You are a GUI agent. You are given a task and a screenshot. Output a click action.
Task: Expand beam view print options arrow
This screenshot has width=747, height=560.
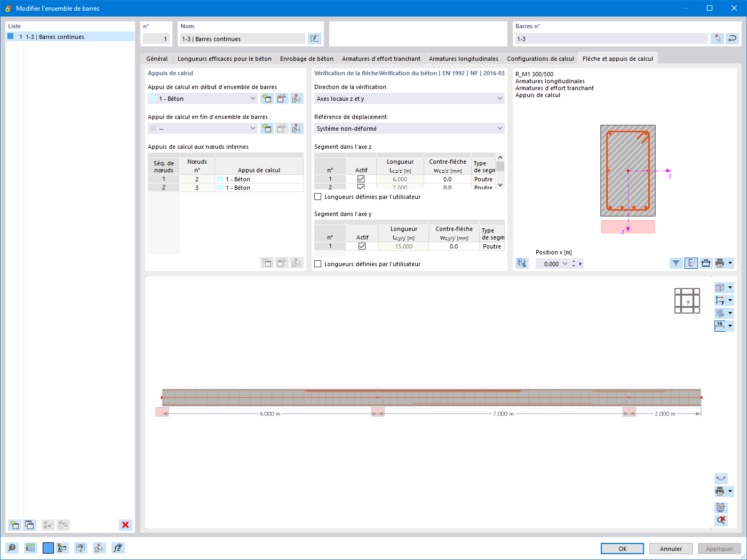pyautogui.click(x=730, y=491)
